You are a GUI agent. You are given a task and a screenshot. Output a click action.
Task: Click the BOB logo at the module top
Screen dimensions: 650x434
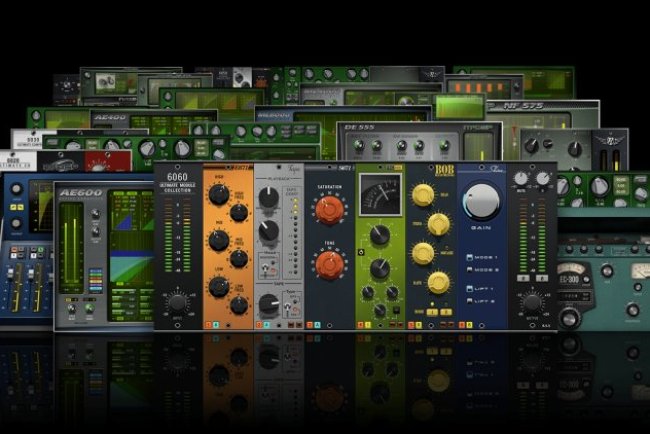pos(444,170)
